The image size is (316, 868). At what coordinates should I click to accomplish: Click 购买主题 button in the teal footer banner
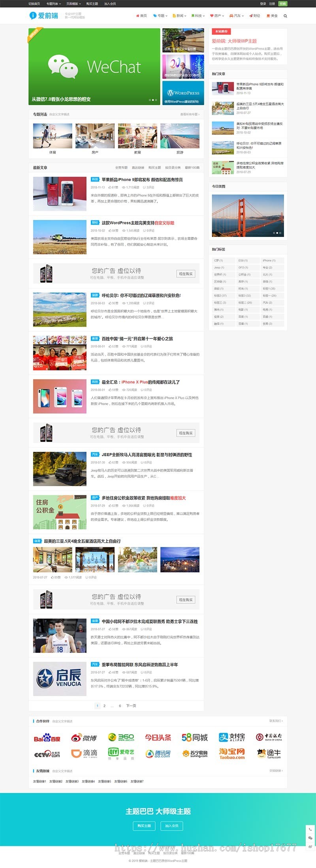[x=144, y=826]
